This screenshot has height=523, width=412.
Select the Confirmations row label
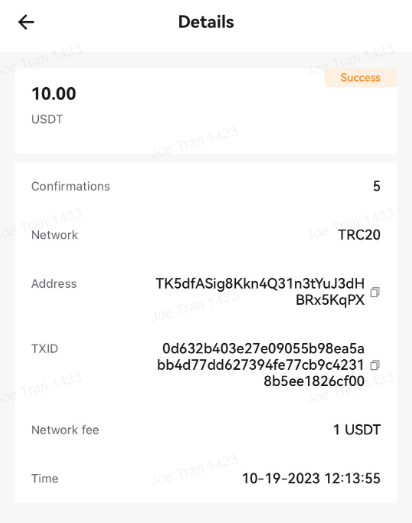point(71,186)
